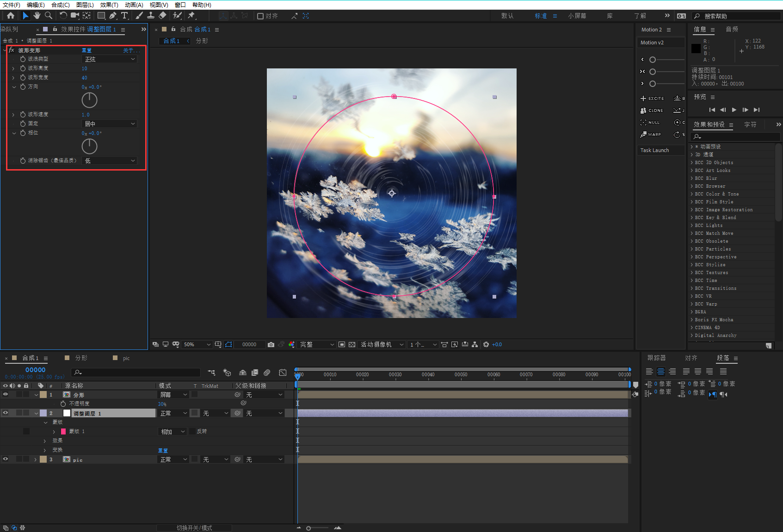Screen dimensions: 783x532
Task: Toggle stopwatch for 波形高度
Action: tap(23, 68)
